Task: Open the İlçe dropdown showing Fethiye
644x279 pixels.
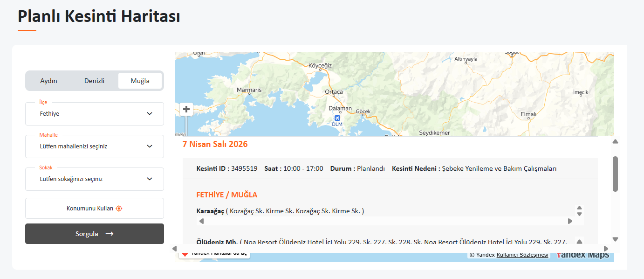Action: pyautogui.click(x=95, y=114)
